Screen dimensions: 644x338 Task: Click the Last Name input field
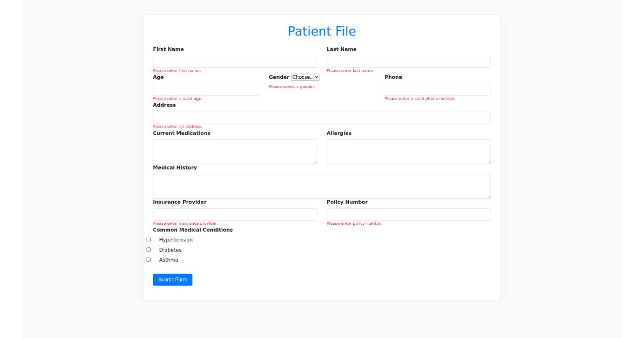click(x=409, y=62)
